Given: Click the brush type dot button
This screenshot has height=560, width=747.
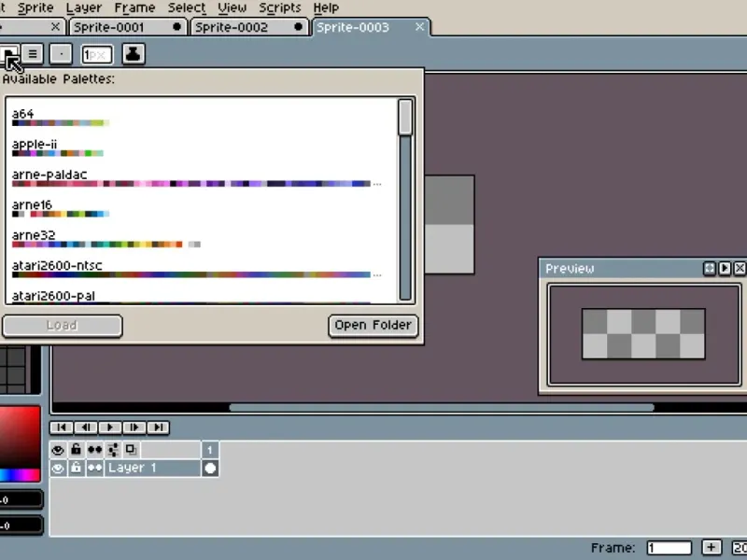Looking at the screenshot, I should 61,54.
